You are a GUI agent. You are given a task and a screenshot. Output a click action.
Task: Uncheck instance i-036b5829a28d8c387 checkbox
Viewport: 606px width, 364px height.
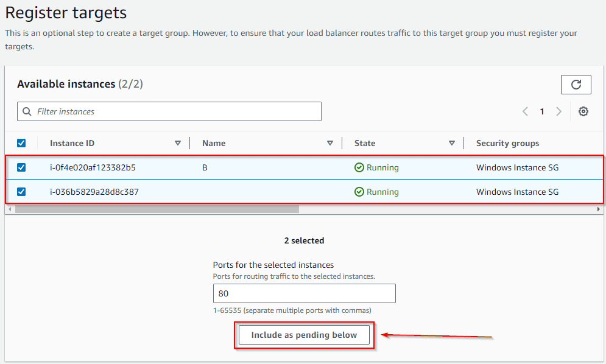[21, 192]
